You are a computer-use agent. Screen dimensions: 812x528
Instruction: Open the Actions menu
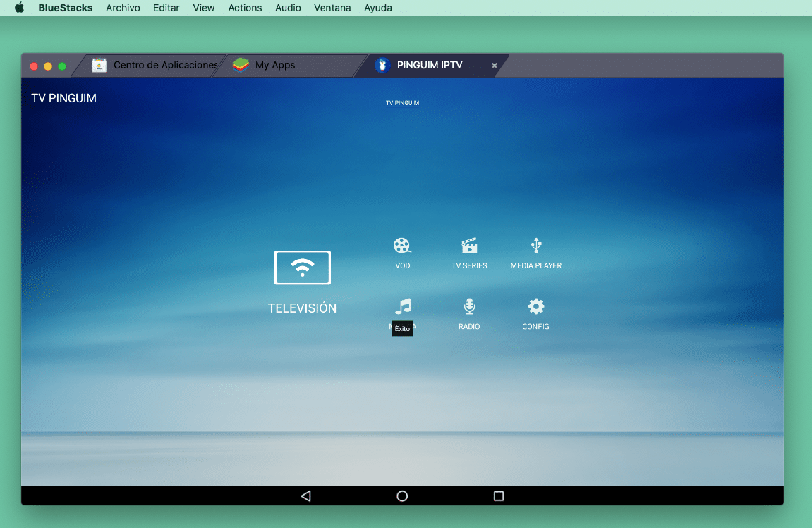[x=245, y=8]
